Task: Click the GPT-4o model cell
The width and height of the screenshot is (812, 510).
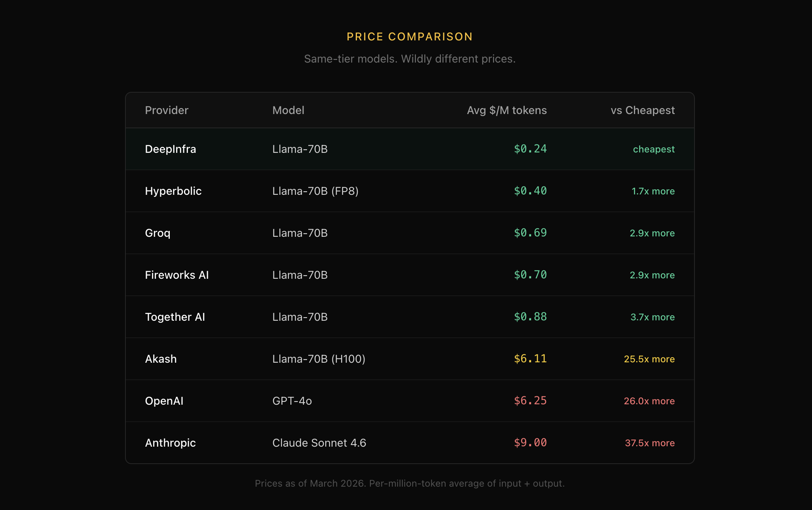Action: click(x=292, y=401)
